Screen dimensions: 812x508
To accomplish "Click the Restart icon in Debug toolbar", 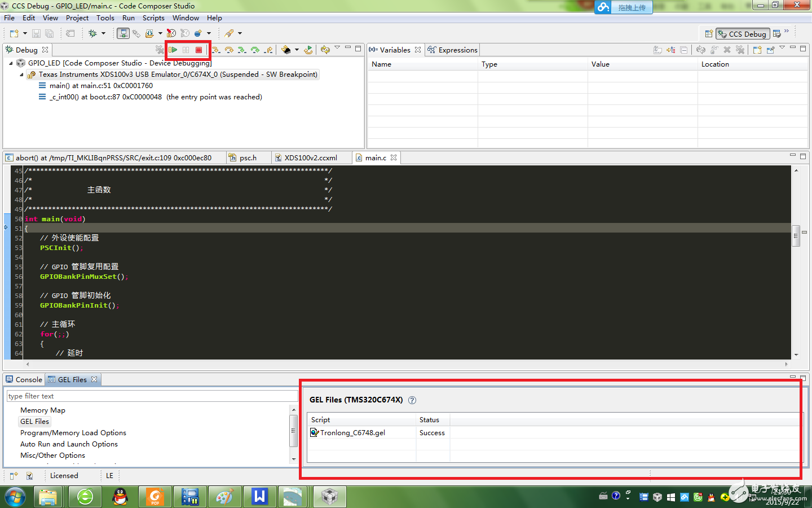I will [x=308, y=50].
